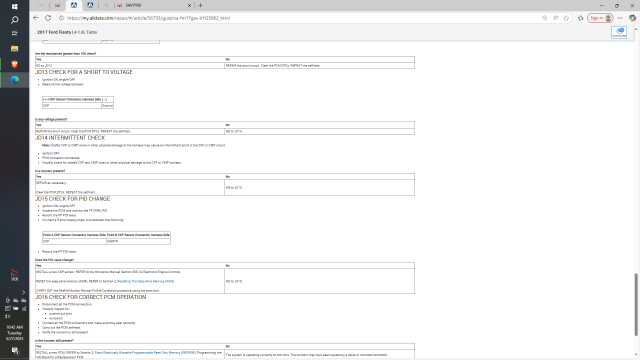The width and height of the screenshot is (640, 360).
Task: Click the "Does the PID value change?" question
Action: point(55,260)
